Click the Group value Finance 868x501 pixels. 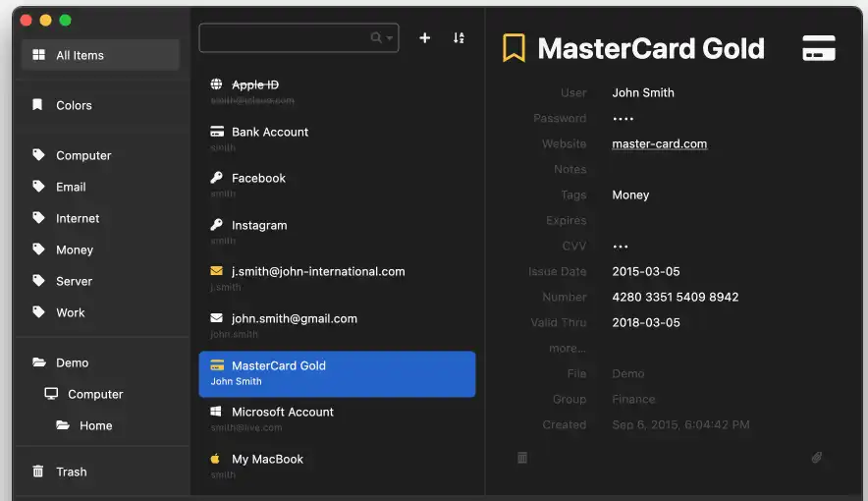(633, 399)
